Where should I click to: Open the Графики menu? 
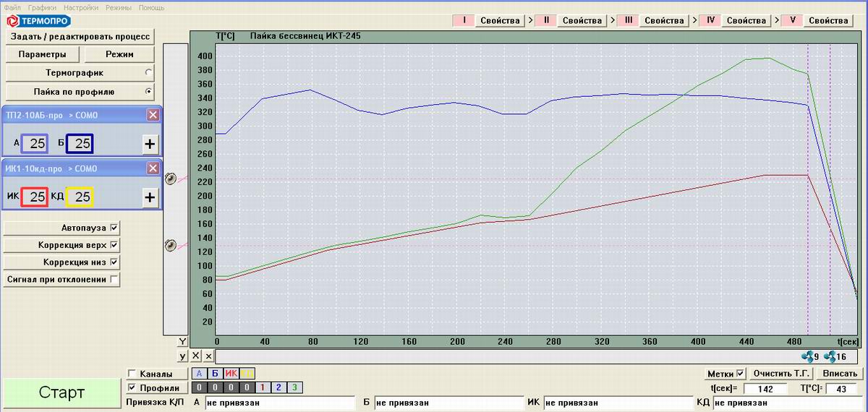tap(43, 7)
